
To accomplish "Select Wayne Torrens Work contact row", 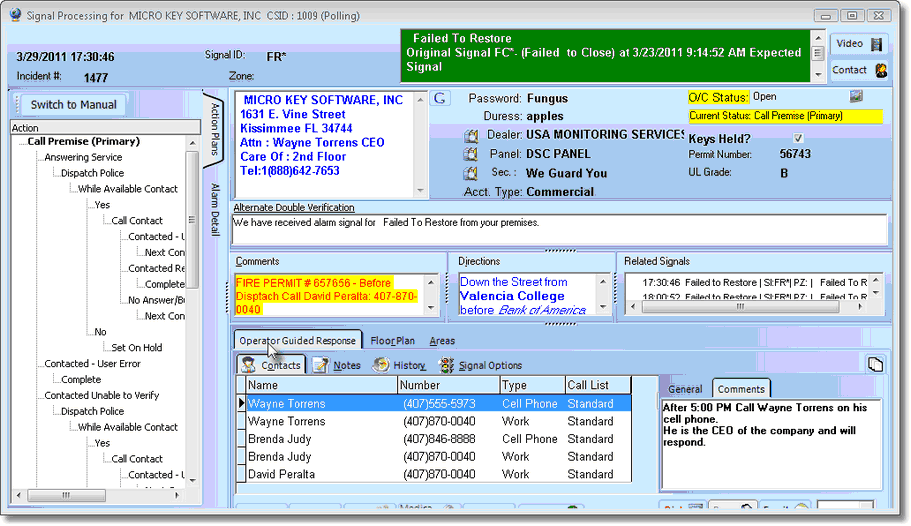I will [439, 421].
